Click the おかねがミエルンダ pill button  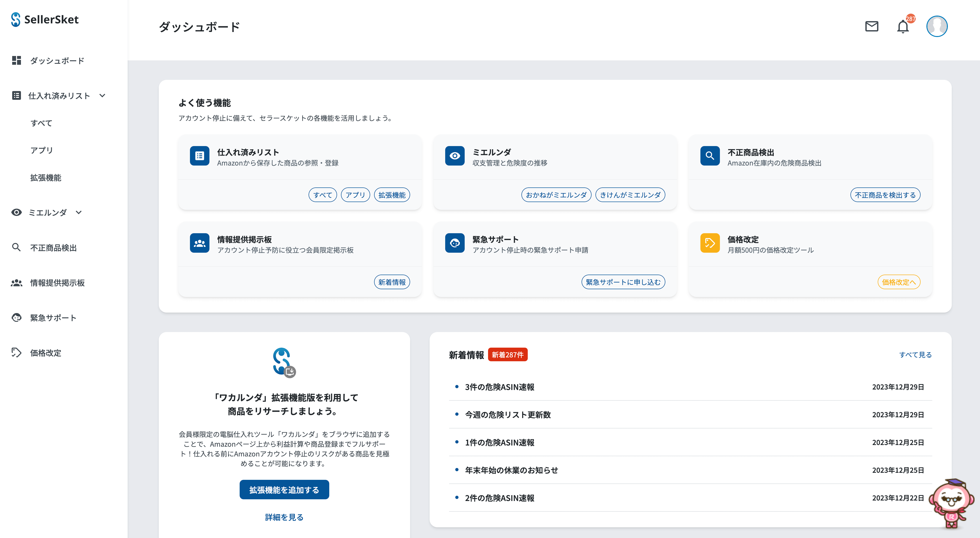(x=556, y=195)
